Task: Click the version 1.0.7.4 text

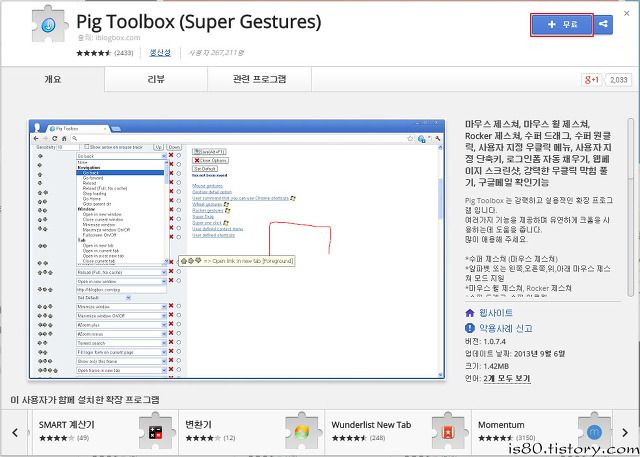Action: [485, 342]
